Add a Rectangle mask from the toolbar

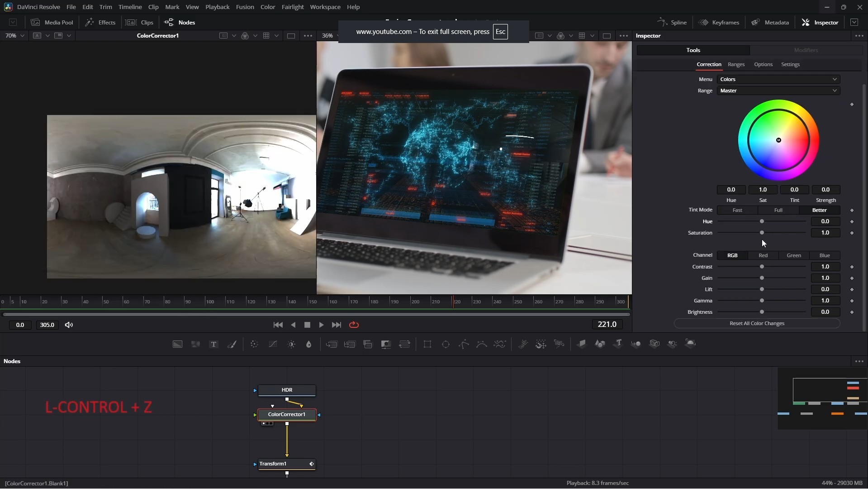pos(427,344)
